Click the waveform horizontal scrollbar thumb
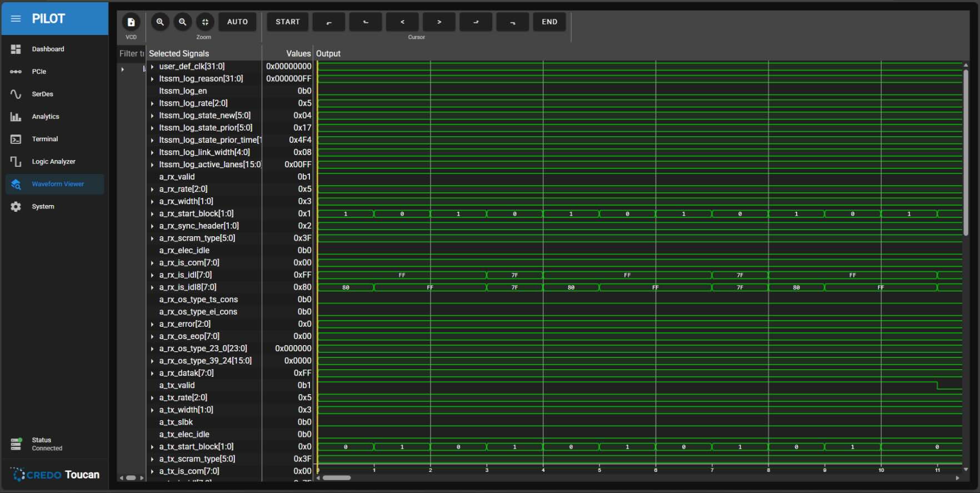 click(x=337, y=478)
